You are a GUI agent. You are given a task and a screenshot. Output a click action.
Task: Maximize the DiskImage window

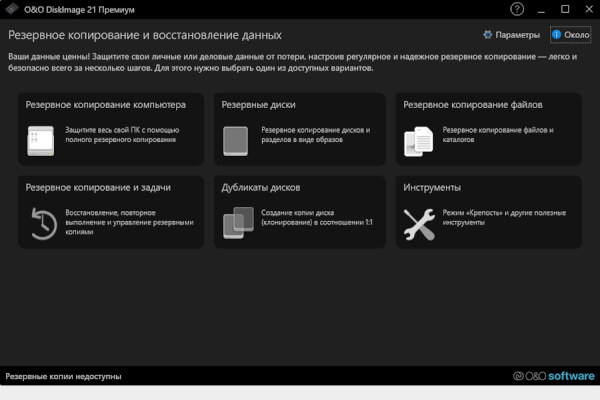(x=565, y=9)
